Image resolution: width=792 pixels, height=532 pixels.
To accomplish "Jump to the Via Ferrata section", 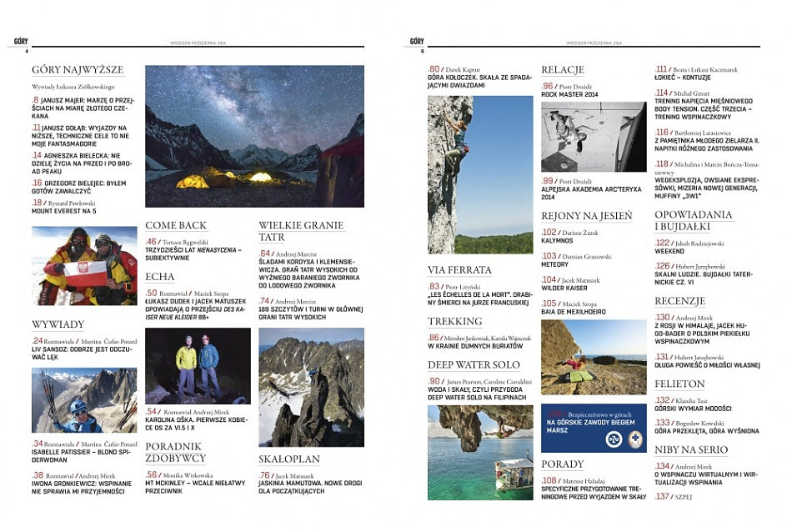I will (459, 270).
